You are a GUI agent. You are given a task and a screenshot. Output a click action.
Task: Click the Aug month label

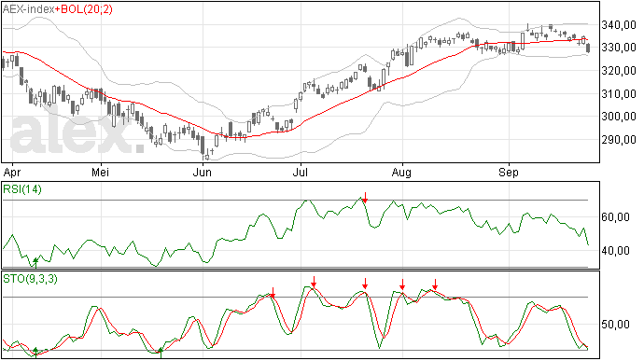pos(401,173)
